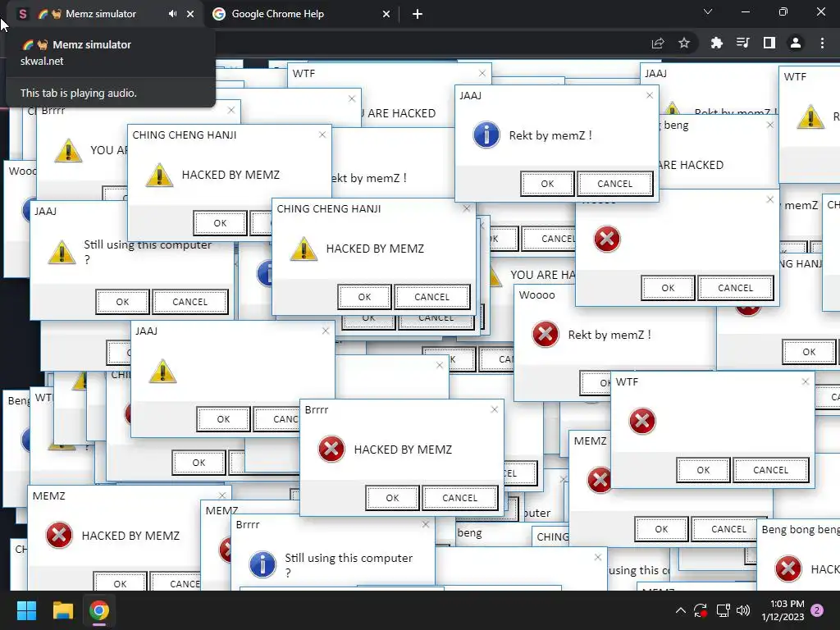Click OK in the JAAJ Still using this computer dialog

[x=122, y=302]
